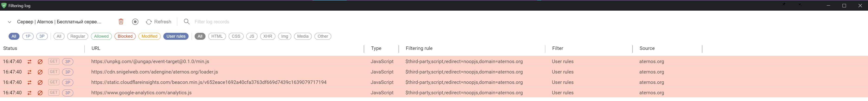
Task: Toggle the Allowed filter chip
Action: 101,36
